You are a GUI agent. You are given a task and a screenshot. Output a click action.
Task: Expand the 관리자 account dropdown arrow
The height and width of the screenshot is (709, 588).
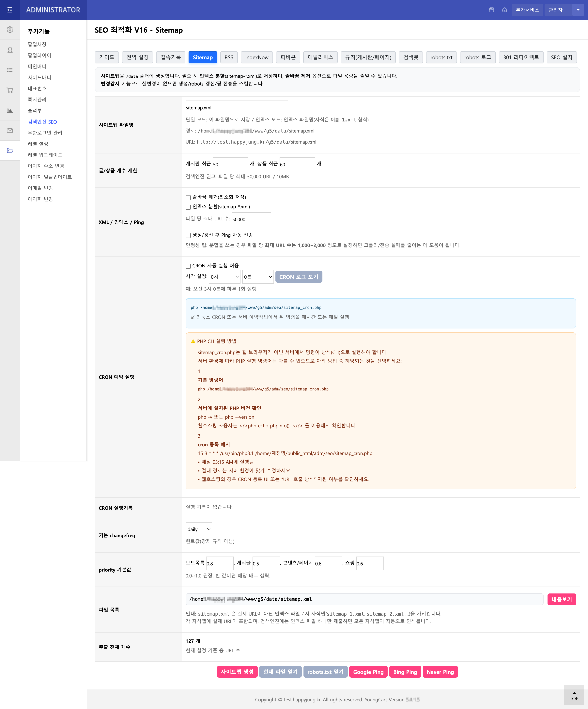coord(578,10)
